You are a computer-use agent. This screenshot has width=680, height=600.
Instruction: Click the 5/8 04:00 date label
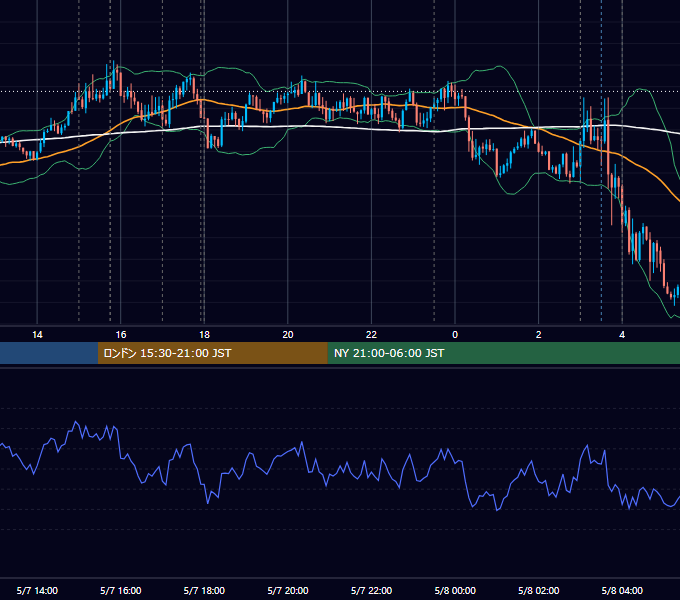pos(622,590)
